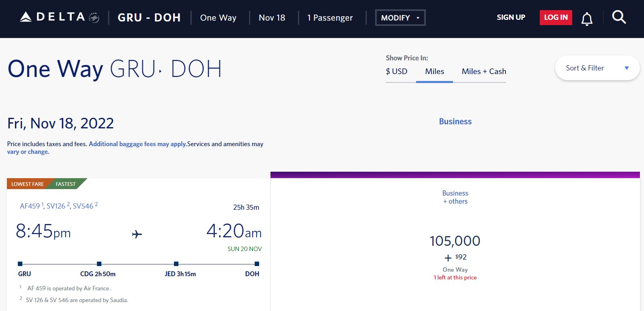Click the CDG 2h50m layover label

(98, 274)
